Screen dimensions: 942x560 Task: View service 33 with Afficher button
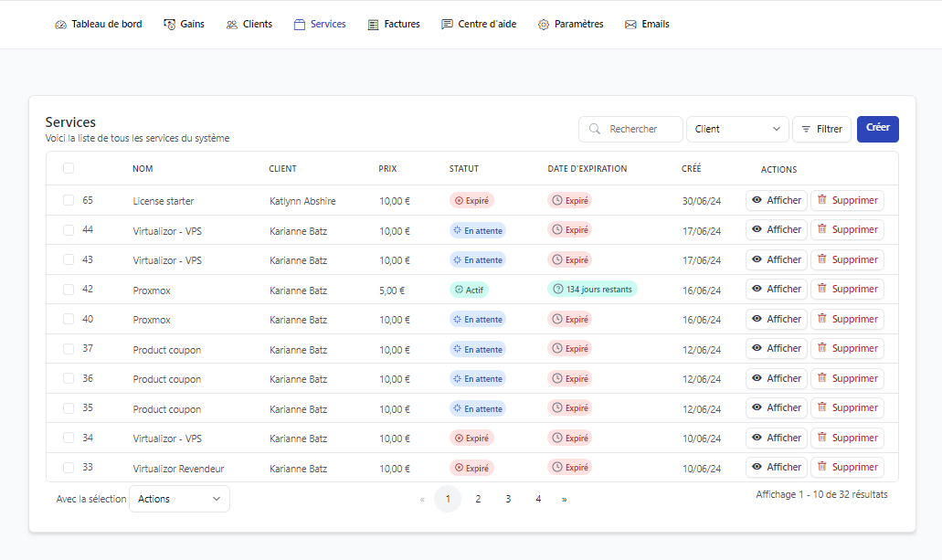click(776, 468)
